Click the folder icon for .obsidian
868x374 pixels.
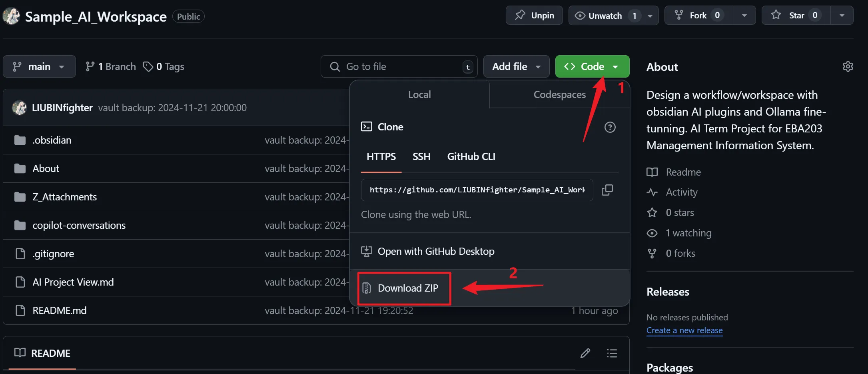[20, 140]
